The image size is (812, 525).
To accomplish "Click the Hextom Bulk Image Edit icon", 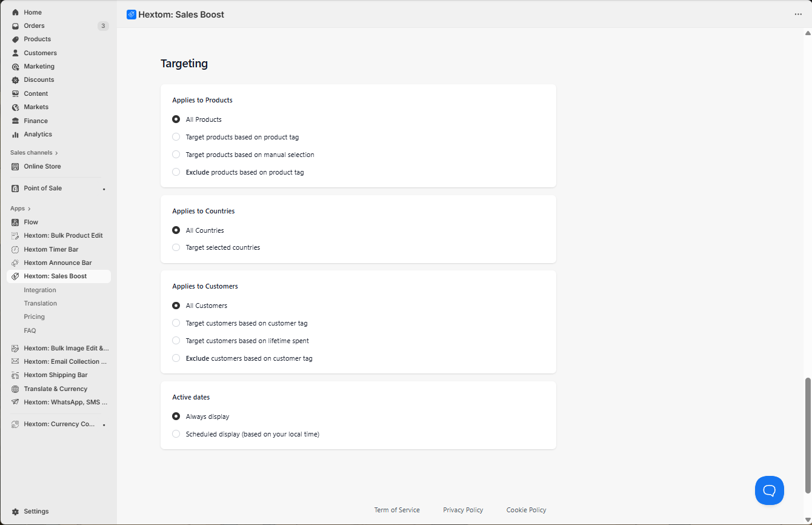I will click(16, 349).
